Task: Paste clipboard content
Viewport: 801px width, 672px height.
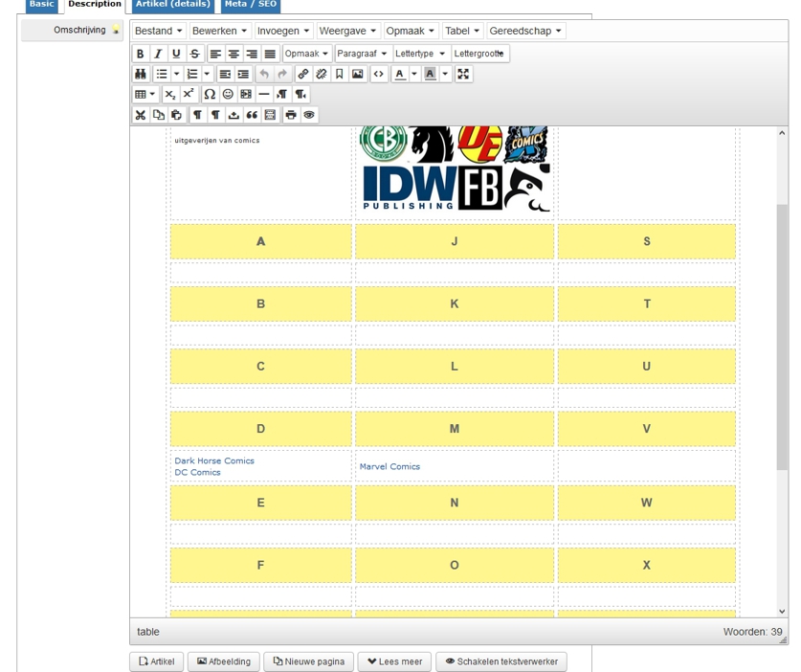Action: (x=177, y=115)
